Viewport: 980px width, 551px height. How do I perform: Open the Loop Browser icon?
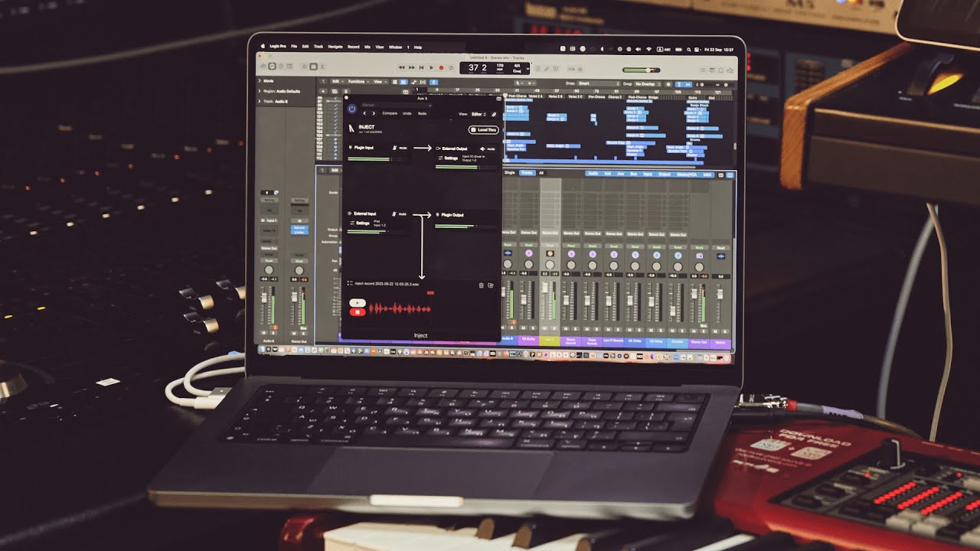[720, 70]
